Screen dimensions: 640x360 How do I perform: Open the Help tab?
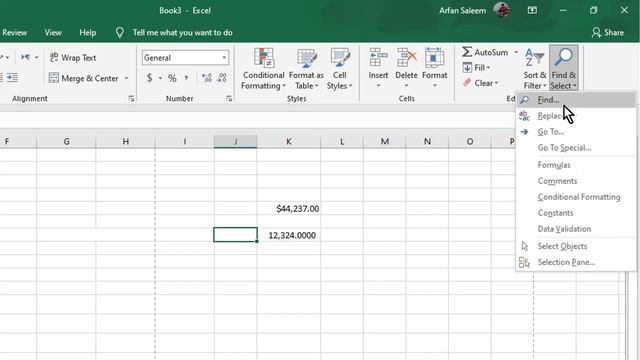87,33
